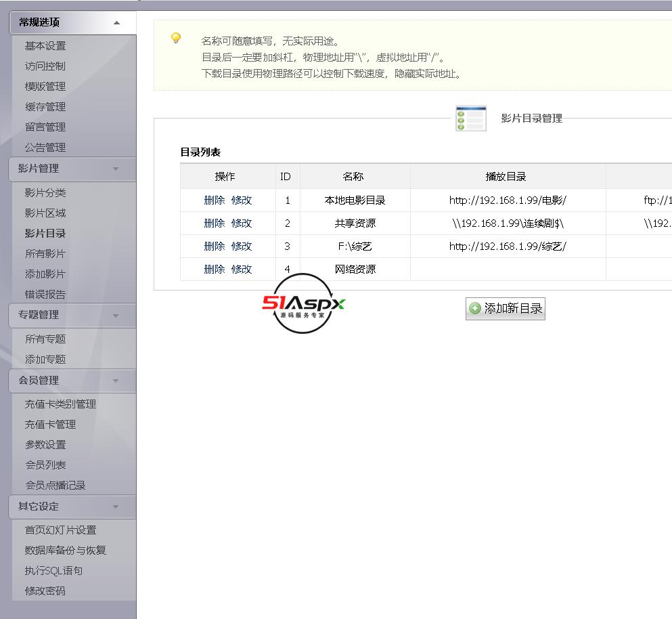The image size is (672, 619).
Task: Open 访问控制 menu item
Action: 45,66
